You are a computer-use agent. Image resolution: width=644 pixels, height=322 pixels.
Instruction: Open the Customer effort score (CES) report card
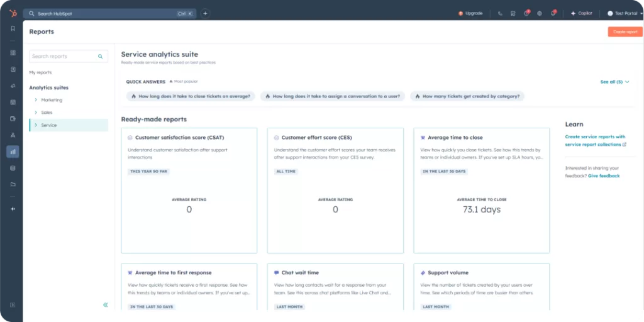(335, 190)
